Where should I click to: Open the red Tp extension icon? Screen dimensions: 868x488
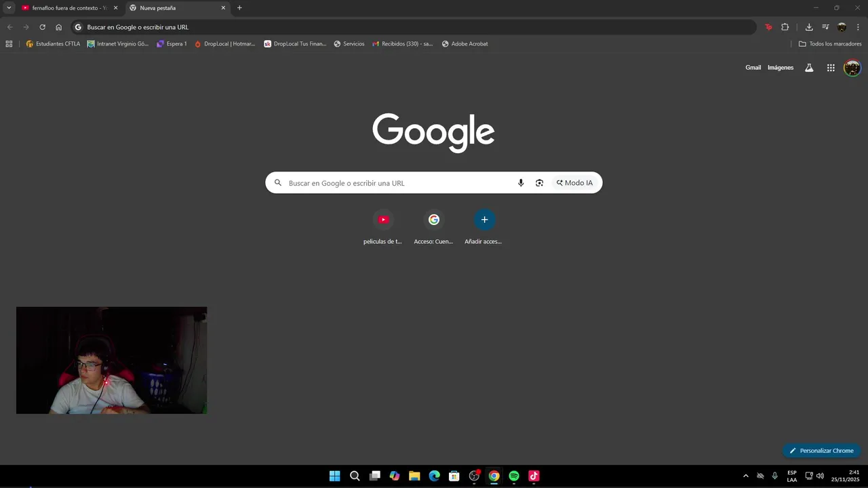[768, 27]
